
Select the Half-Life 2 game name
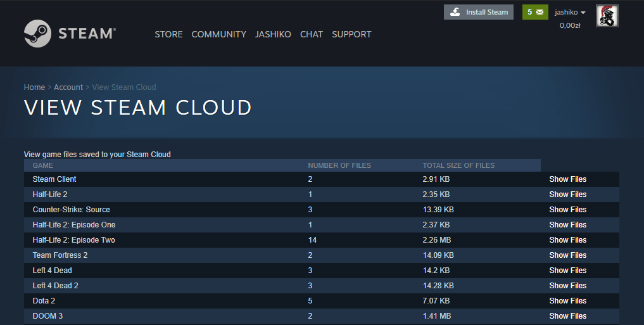tap(49, 194)
